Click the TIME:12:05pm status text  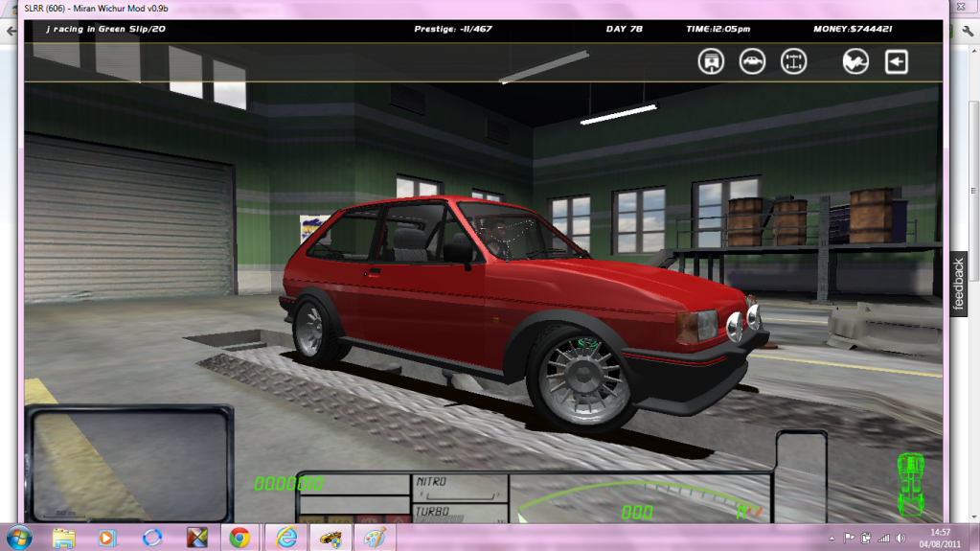[718, 29]
